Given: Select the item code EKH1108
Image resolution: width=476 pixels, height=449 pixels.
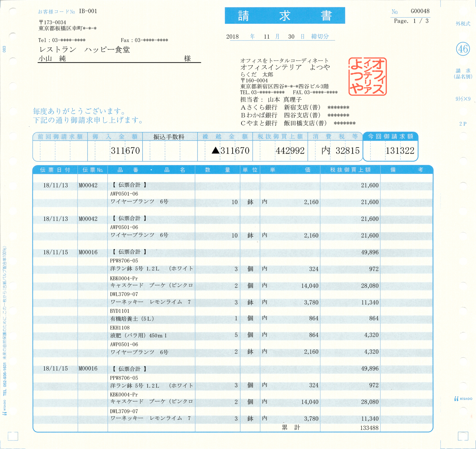Looking at the screenshot, I should (120, 328).
